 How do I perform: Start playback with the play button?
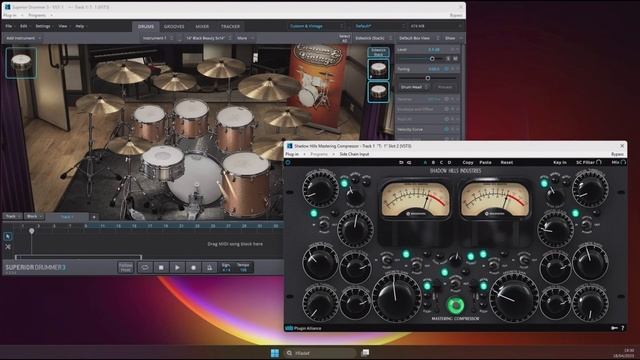177,268
